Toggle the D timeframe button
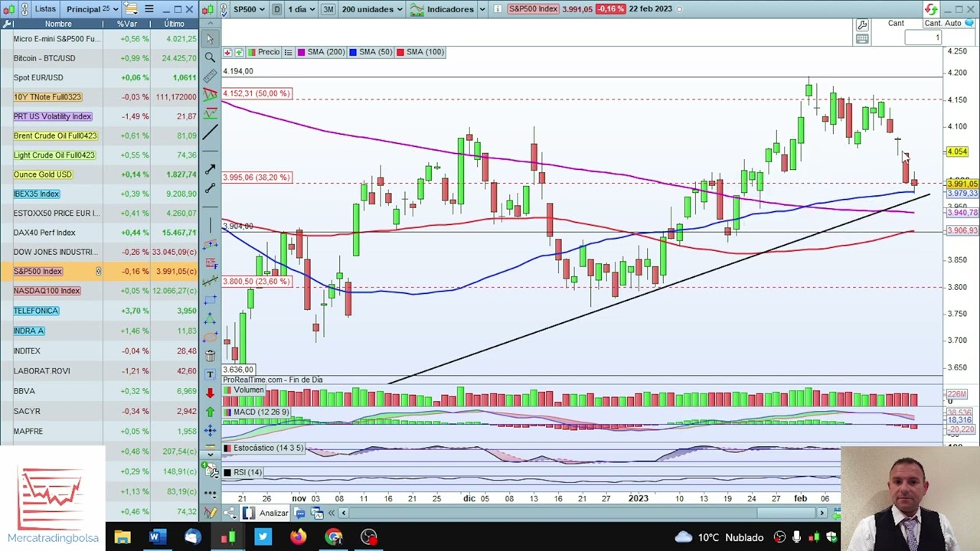The height and width of the screenshot is (551, 980). click(276, 9)
